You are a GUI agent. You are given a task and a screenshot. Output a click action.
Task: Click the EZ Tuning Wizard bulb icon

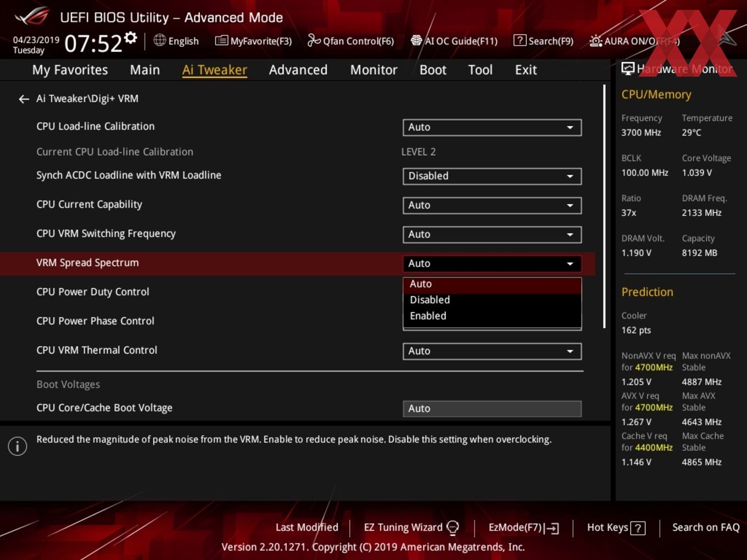click(453, 528)
